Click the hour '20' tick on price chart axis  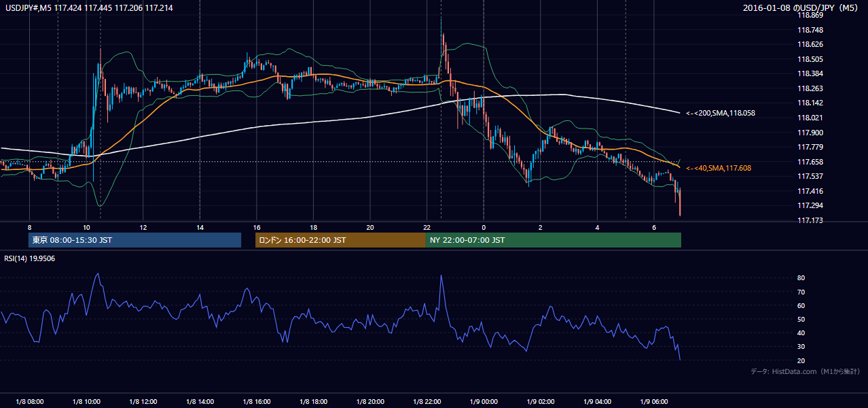(369, 227)
